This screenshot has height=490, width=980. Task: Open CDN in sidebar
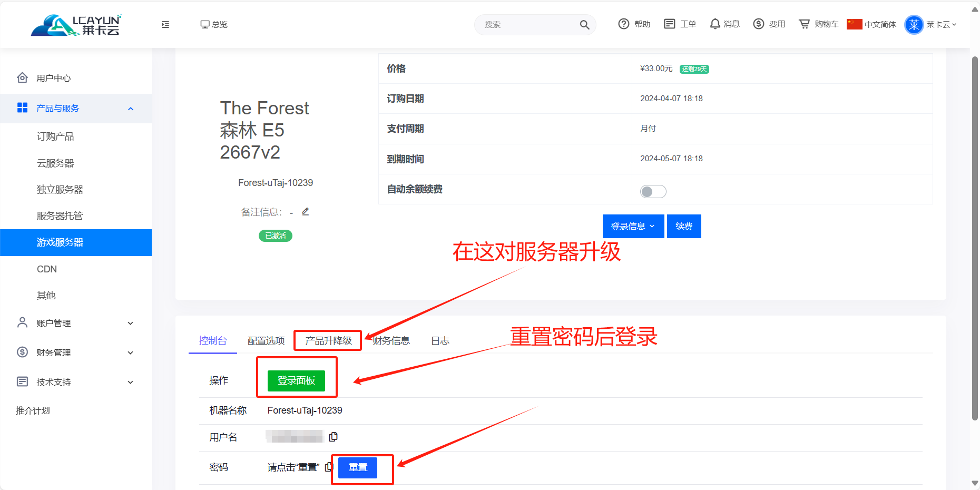[47, 269]
